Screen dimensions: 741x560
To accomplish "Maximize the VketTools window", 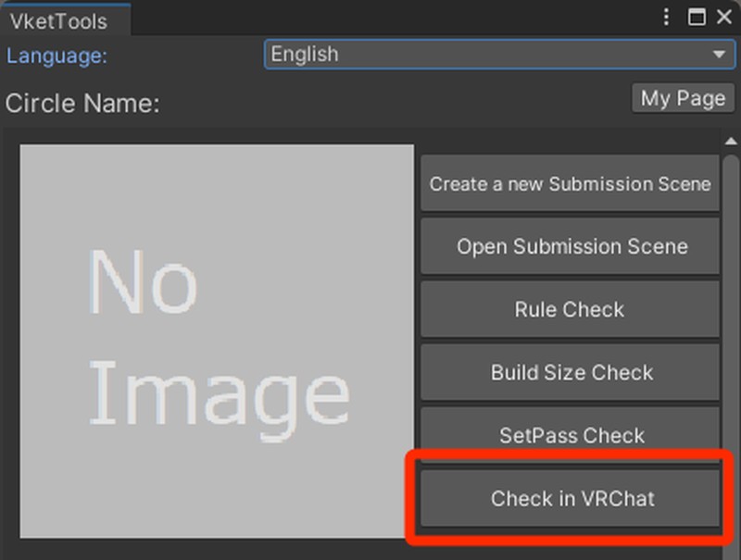I will (x=697, y=18).
